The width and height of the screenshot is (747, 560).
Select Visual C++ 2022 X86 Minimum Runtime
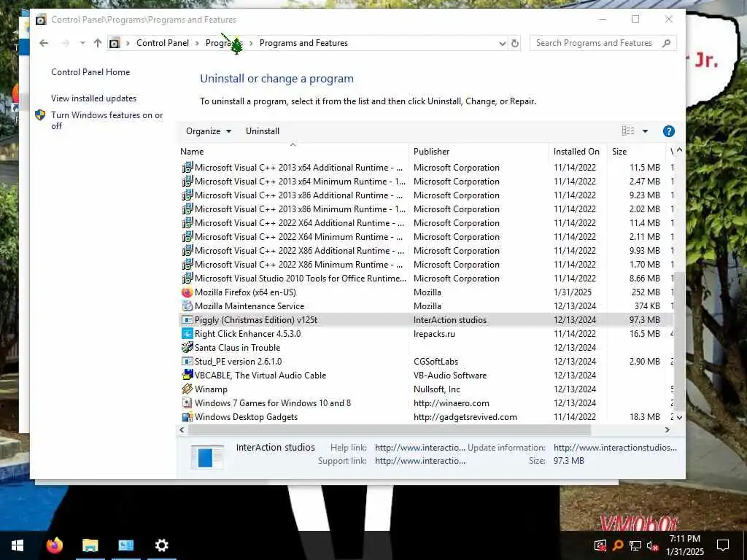click(426, 264)
